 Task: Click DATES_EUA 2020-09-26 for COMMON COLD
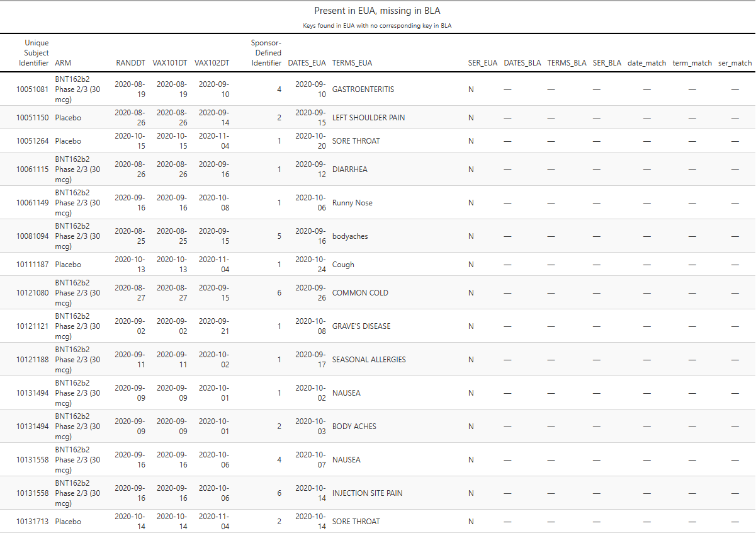tap(311, 293)
